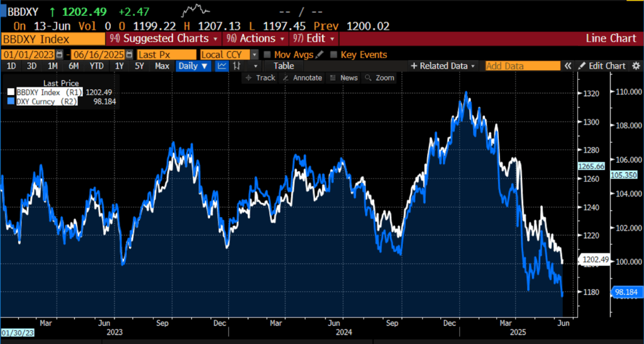The height and width of the screenshot is (344, 644).
Task: Switch to the Table view
Action: point(284,66)
